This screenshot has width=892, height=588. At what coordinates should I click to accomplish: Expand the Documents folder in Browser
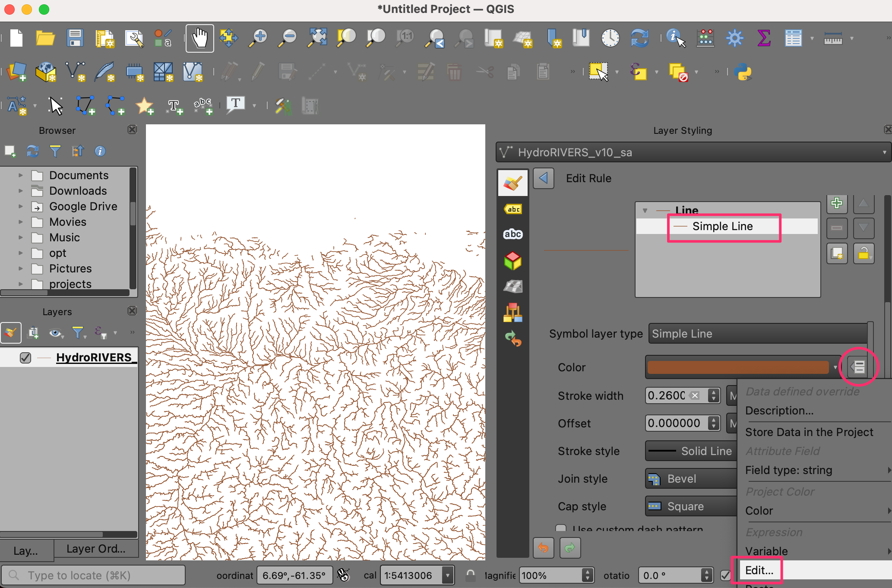point(20,175)
